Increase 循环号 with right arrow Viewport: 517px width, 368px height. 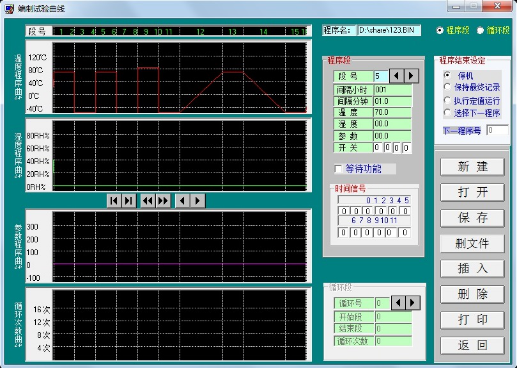(x=413, y=303)
